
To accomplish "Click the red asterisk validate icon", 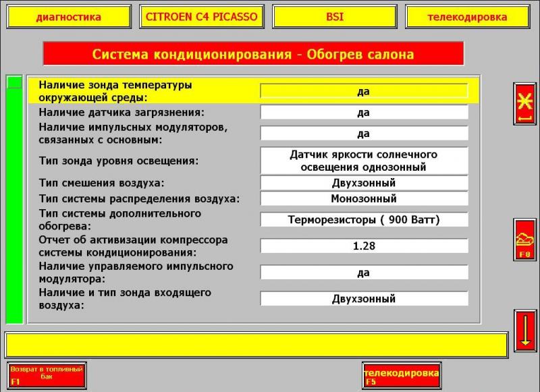I will (x=524, y=104).
